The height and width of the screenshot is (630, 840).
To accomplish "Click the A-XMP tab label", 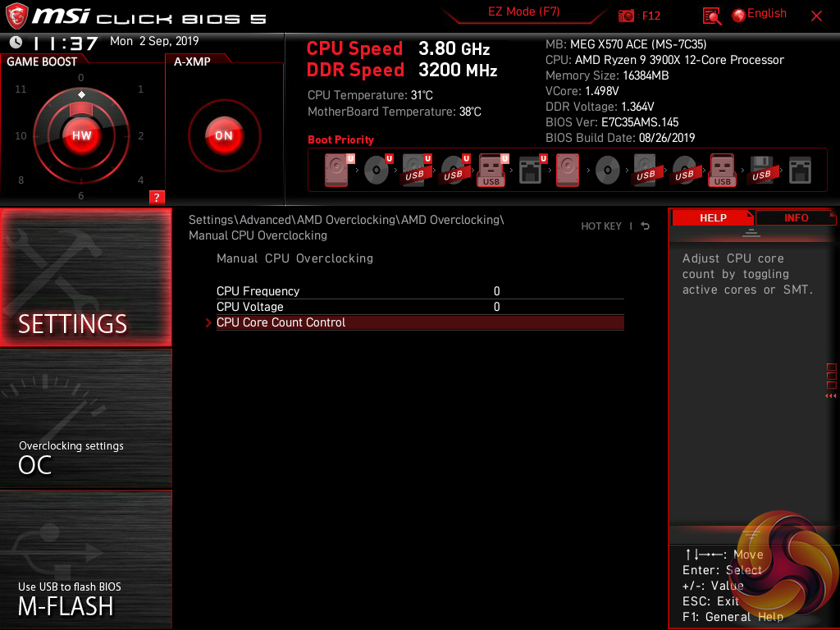I will 192,62.
